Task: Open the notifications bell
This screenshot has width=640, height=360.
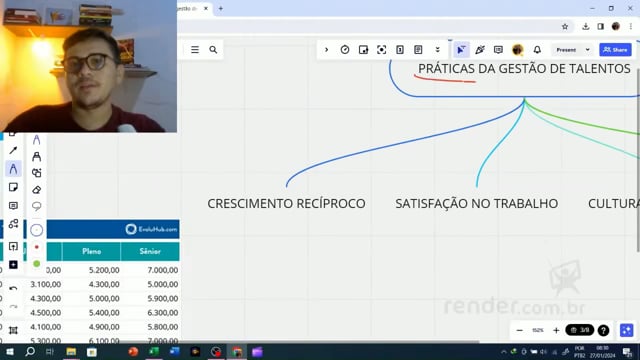Action: click(x=537, y=50)
